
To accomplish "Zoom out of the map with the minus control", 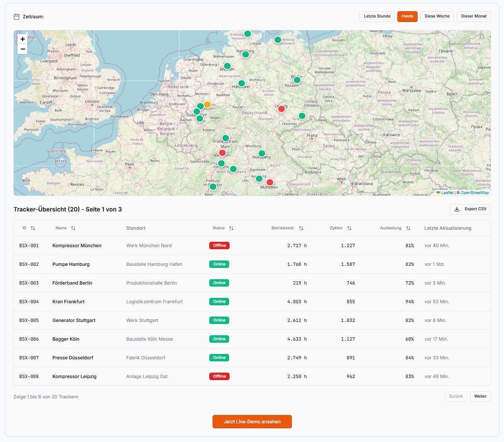I will [x=22, y=49].
